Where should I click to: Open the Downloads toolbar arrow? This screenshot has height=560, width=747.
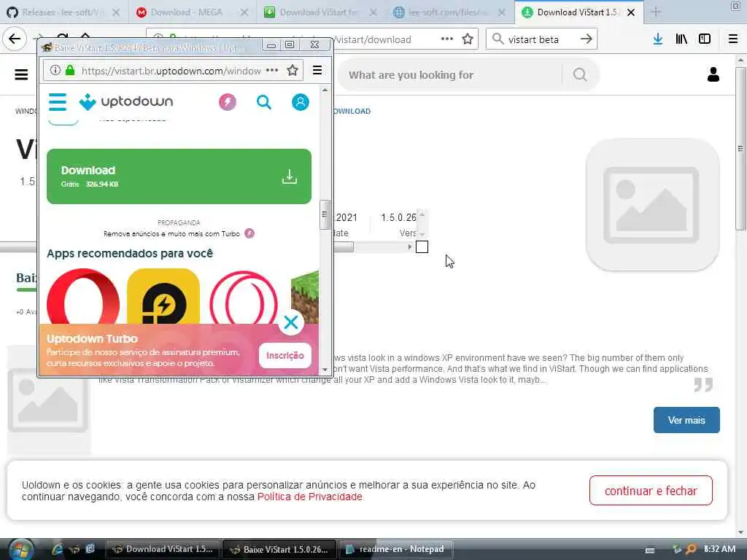[x=658, y=39]
